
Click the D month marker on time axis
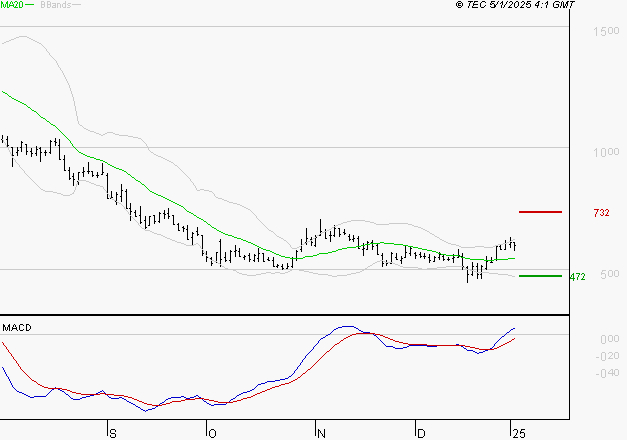(421, 434)
